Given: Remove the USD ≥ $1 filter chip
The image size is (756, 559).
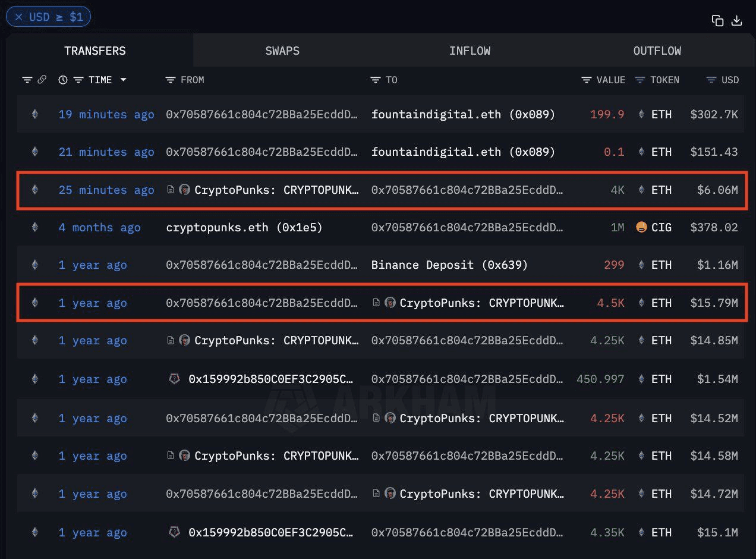Looking at the screenshot, I should click(x=18, y=17).
